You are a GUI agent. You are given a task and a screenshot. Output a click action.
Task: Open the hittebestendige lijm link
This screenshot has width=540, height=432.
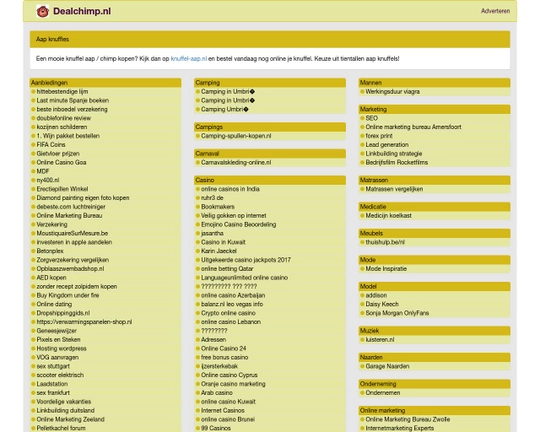pos(62,92)
